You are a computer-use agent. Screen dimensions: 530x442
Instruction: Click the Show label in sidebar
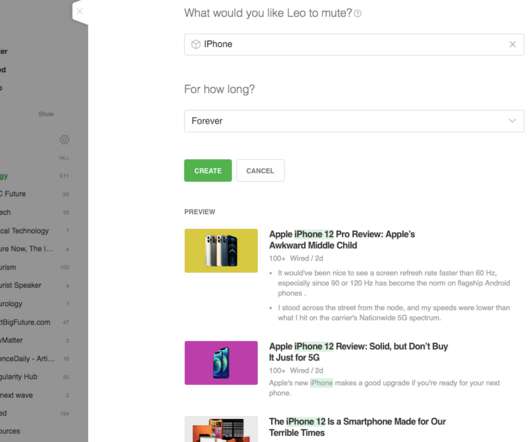46,114
